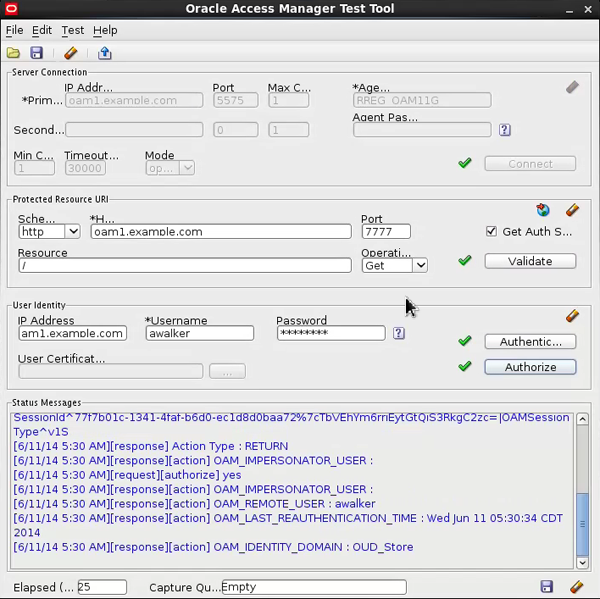Save status messages via bottom disk icon
Viewport: 600px width, 599px height.
(546, 586)
